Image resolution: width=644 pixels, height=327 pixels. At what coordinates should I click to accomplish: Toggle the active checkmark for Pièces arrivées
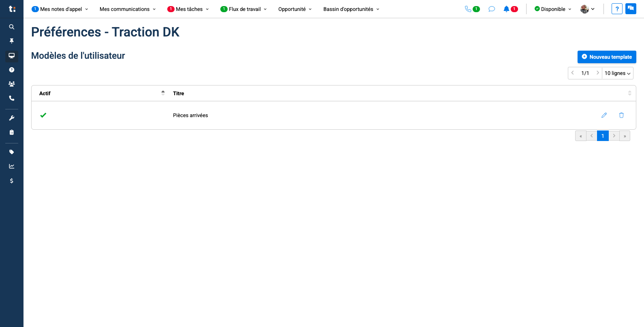(x=43, y=115)
